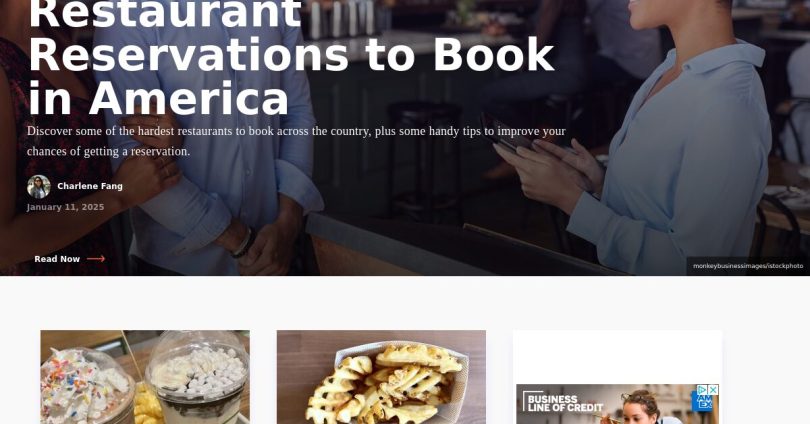This screenshot has width=810, height=424.
Task: Click the article description about hardest restaurants
Action: tap(297, 141)
